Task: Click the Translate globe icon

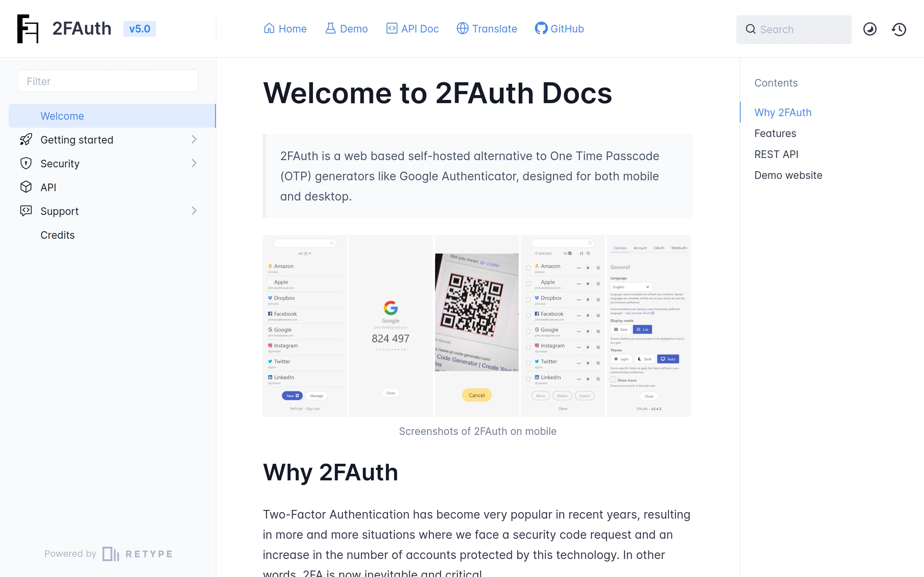Action: coord(462,28)
